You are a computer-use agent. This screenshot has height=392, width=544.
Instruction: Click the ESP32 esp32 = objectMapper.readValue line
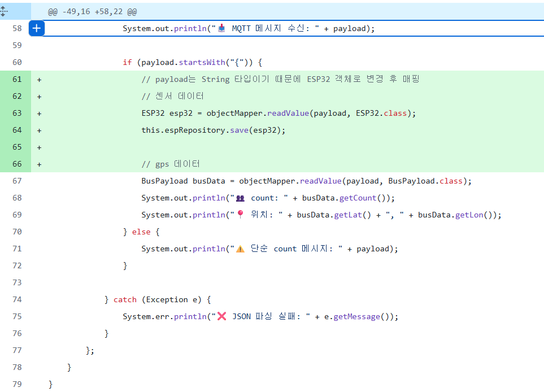(x=278, y=113)
